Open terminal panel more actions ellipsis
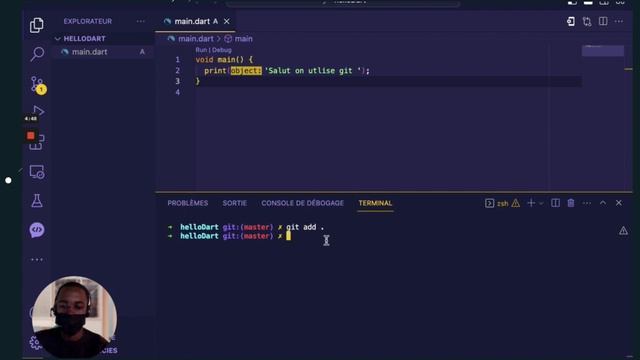Viewport: 640px width, 360px height. click(587, 203)
